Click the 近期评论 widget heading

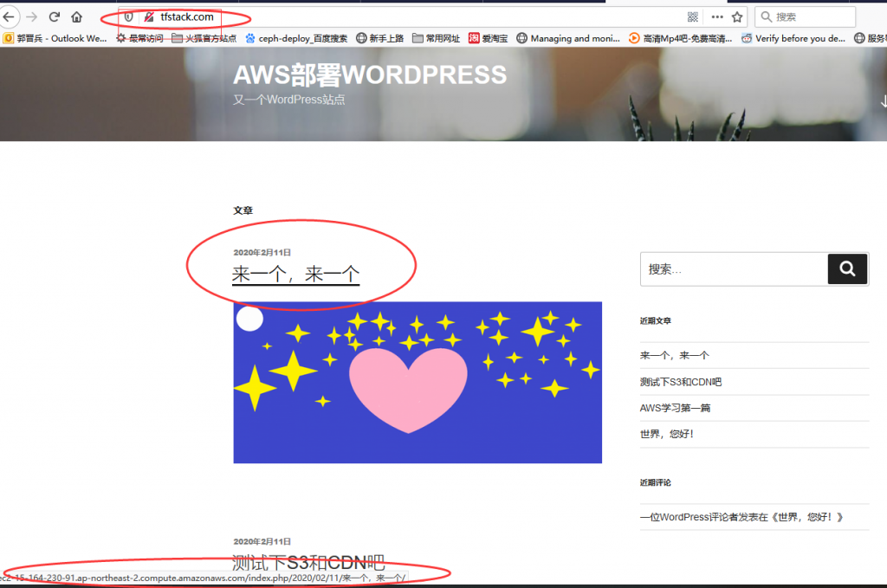pos(655,482)
